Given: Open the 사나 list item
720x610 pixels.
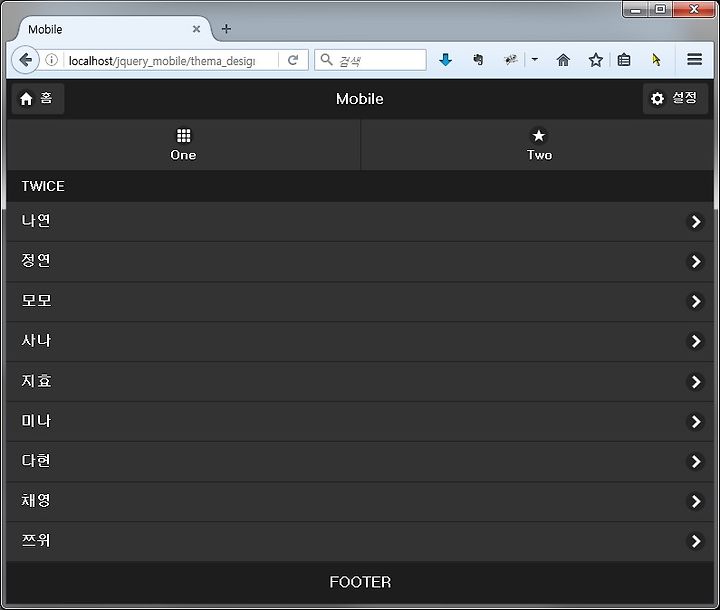Looking at the screenshot, I should (360, 341).
